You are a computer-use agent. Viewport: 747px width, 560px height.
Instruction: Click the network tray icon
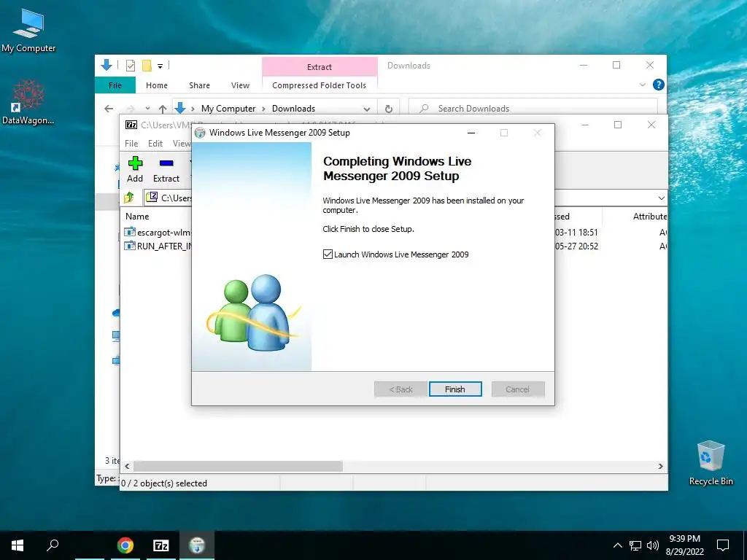635,545
